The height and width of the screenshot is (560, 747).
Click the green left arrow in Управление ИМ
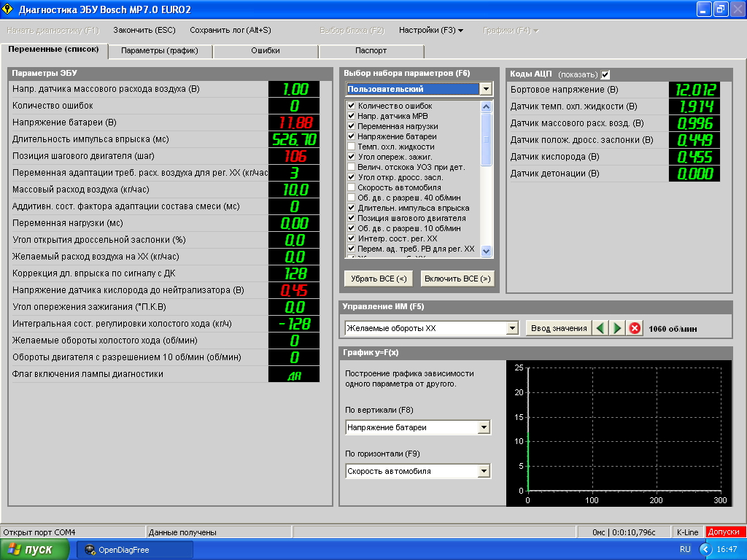[600, 328]
